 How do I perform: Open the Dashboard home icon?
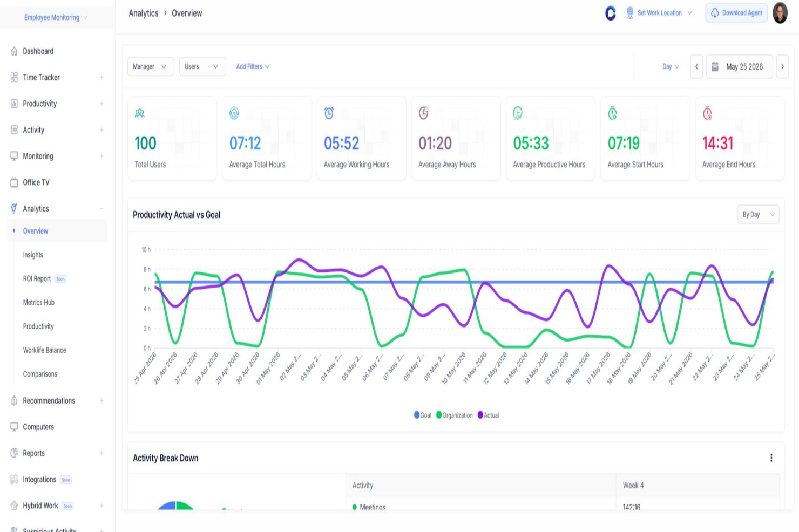(x=14, y=51)
